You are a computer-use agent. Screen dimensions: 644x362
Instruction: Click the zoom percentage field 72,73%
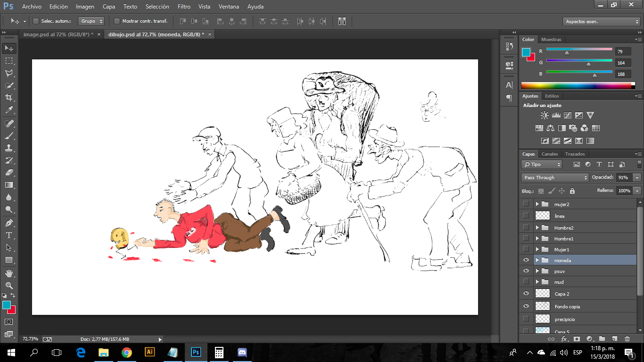pos(31,339)
